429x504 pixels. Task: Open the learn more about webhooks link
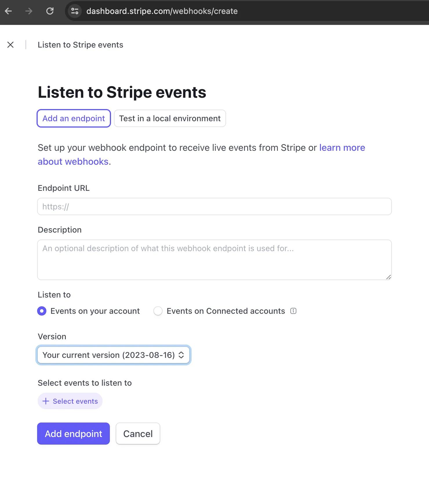pos(342,148)
